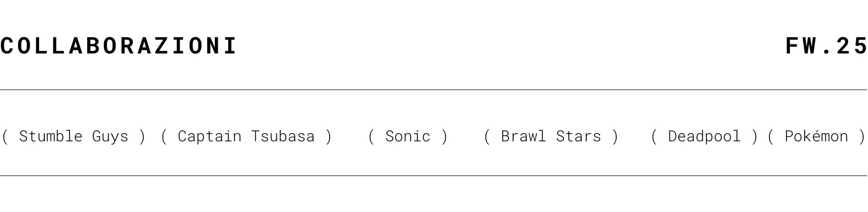The width and height of the screenshot is (868, 212).
Task: Click the closing parenthesis after Stumble Guys
Action: [x=141, y=137]
